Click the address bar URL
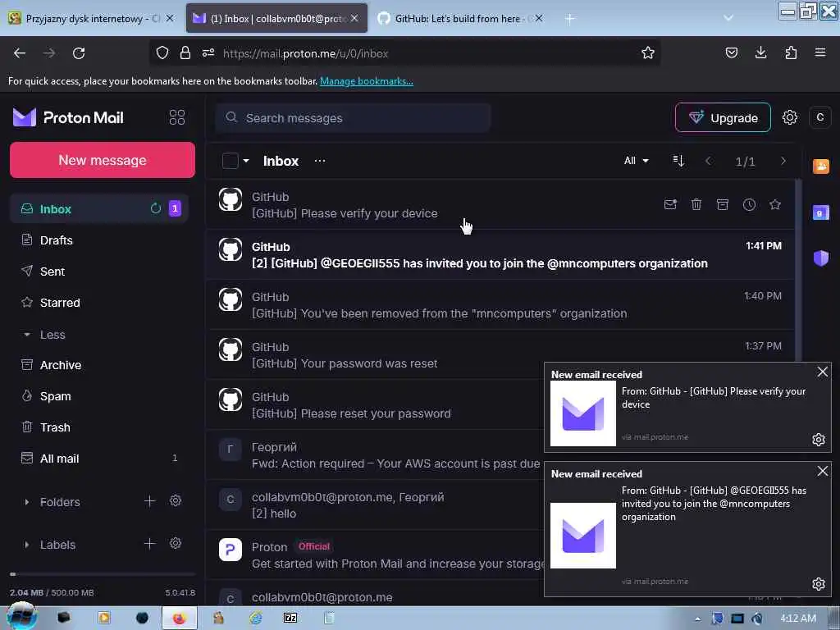Screen dimensions: 840x630 (305, 53)
